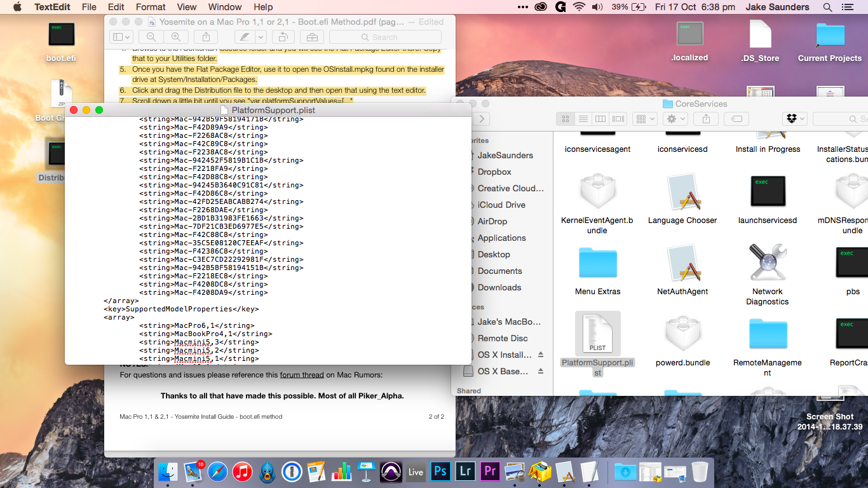Open Finder from the Dock
Image resolution: width=868 pixels, height=488 pixels.
[169, 471]
